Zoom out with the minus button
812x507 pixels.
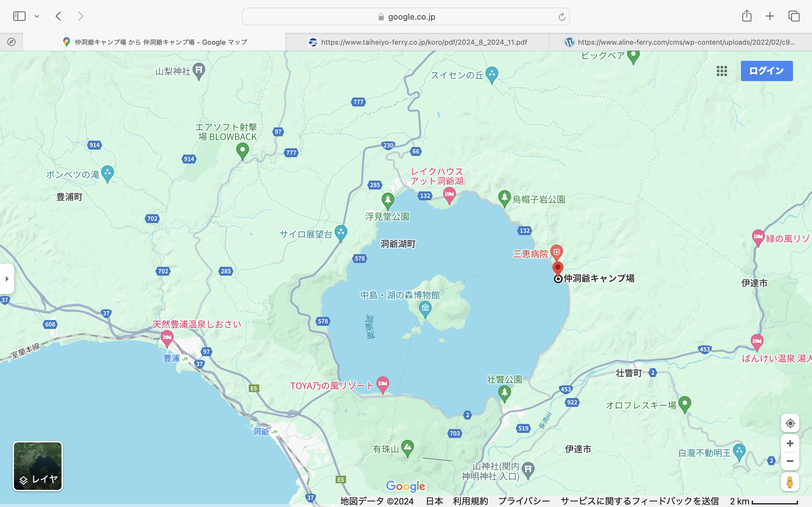790,461
